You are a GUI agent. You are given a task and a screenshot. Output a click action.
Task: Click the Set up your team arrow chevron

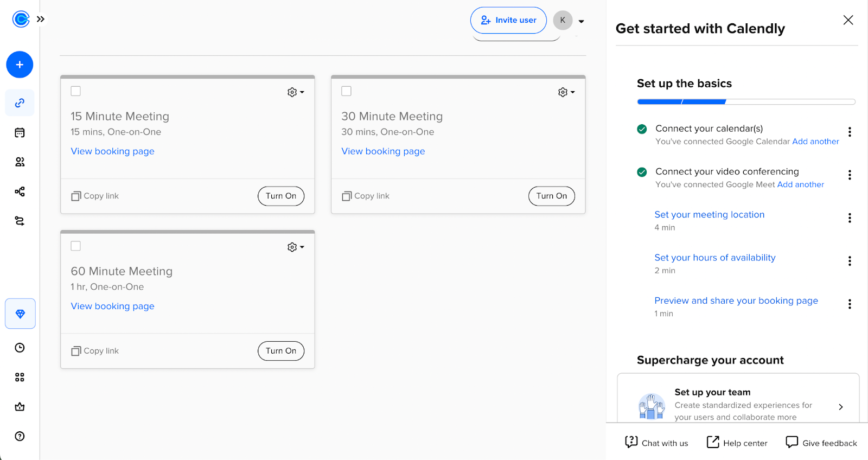point(840,407)
